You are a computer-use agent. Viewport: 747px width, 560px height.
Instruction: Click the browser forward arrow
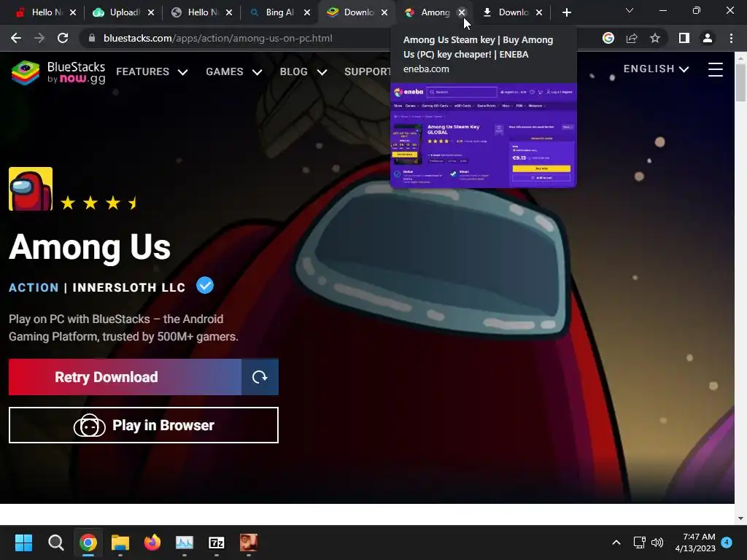point(39,38)
